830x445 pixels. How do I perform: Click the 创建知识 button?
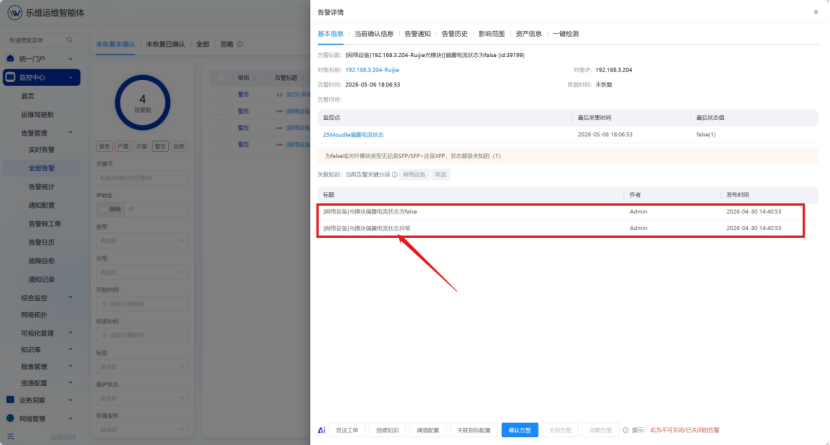(387, 430)
